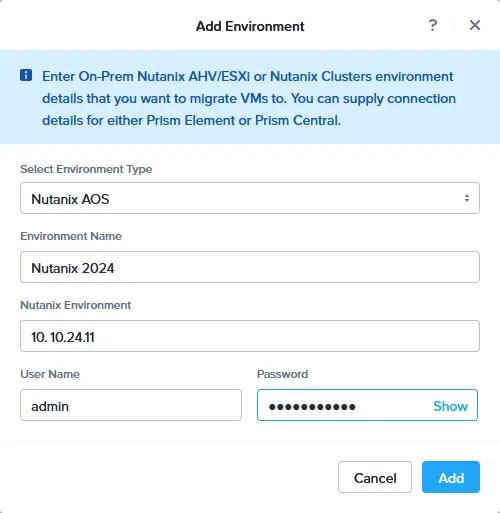The width and height of the screenshot is (500, 513).
Task: Click the User Name label
Action: 50,374
